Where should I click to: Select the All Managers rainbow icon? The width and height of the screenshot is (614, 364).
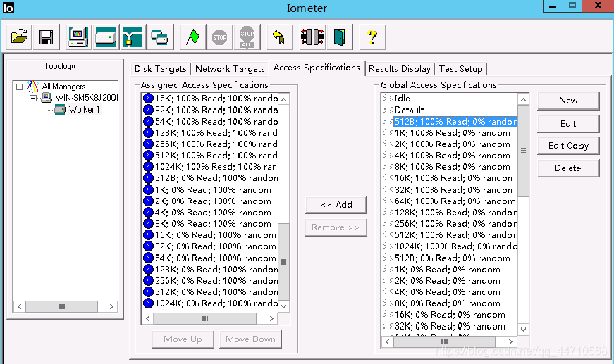click(x=32, y=87)
